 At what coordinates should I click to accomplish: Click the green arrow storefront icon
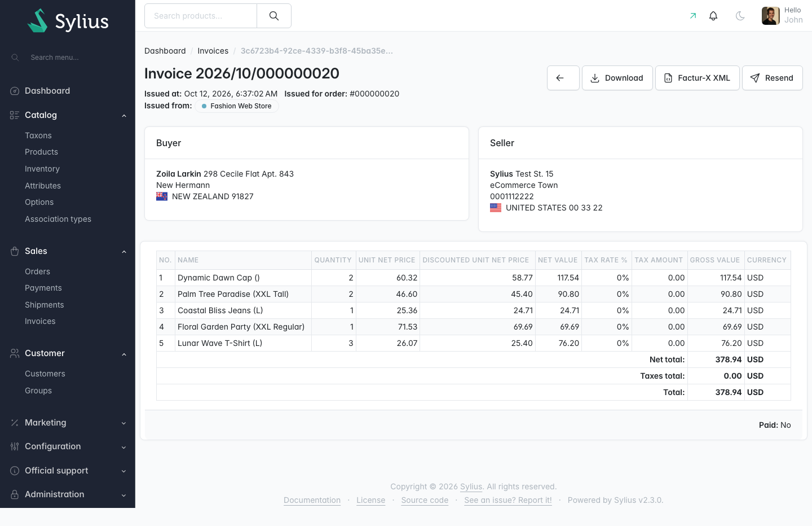[693, 16]
